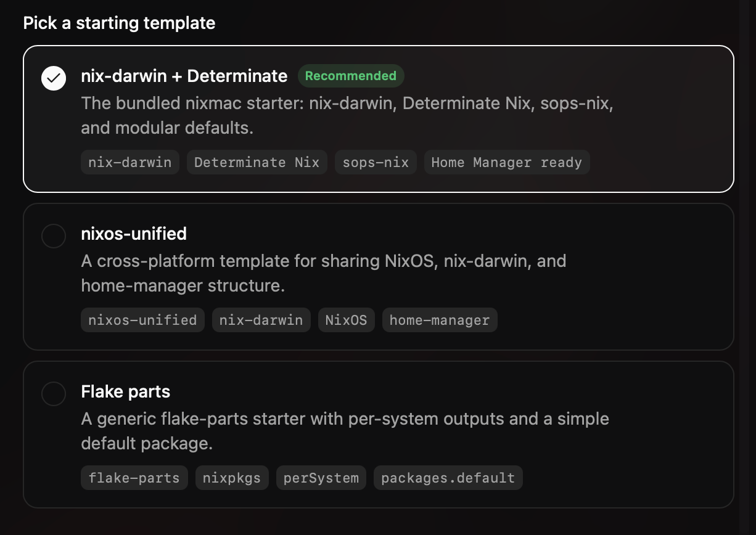Click the nix-darwin + Determinate title

pos(184,76)
